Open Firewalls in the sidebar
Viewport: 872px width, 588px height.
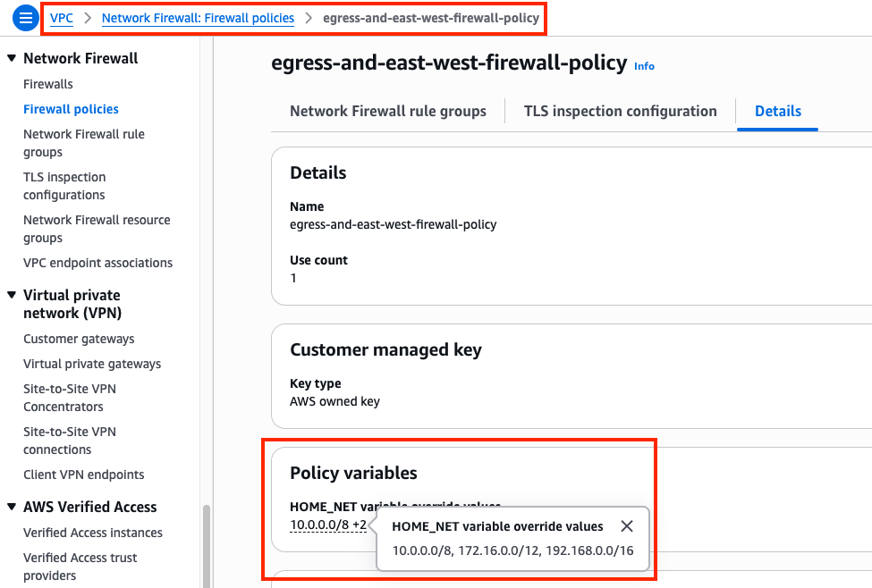[47, 85]
